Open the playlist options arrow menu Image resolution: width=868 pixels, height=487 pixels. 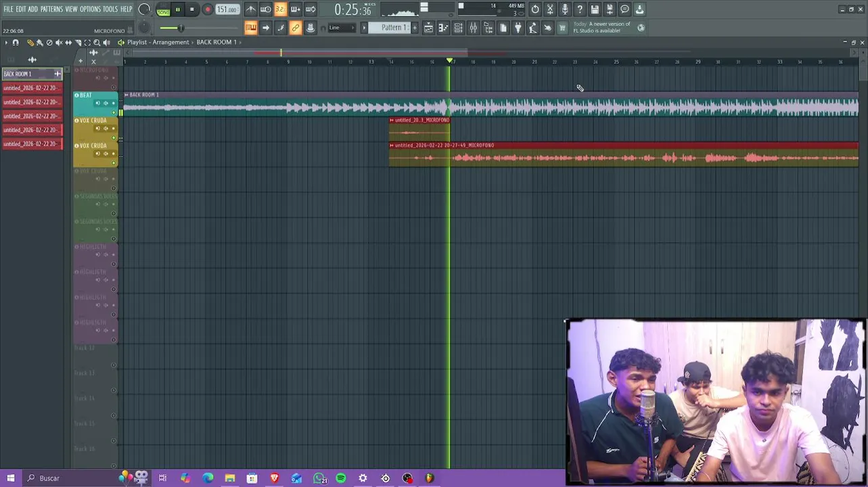pos(6,43)
